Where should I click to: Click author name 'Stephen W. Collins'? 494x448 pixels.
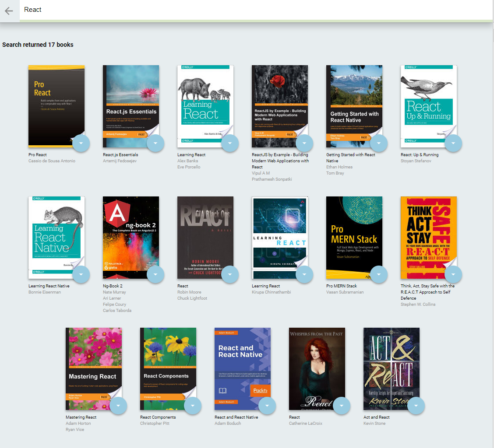(418, 304)
